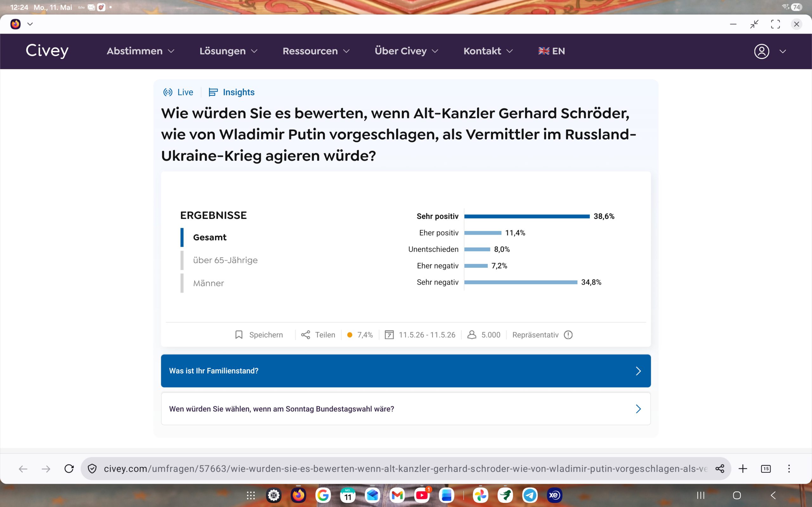Switch site language to EN

tap(552, 51)
